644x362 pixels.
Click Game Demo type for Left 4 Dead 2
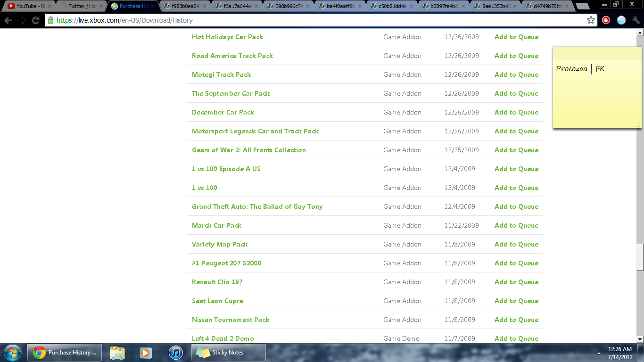[x=401, y=338]
